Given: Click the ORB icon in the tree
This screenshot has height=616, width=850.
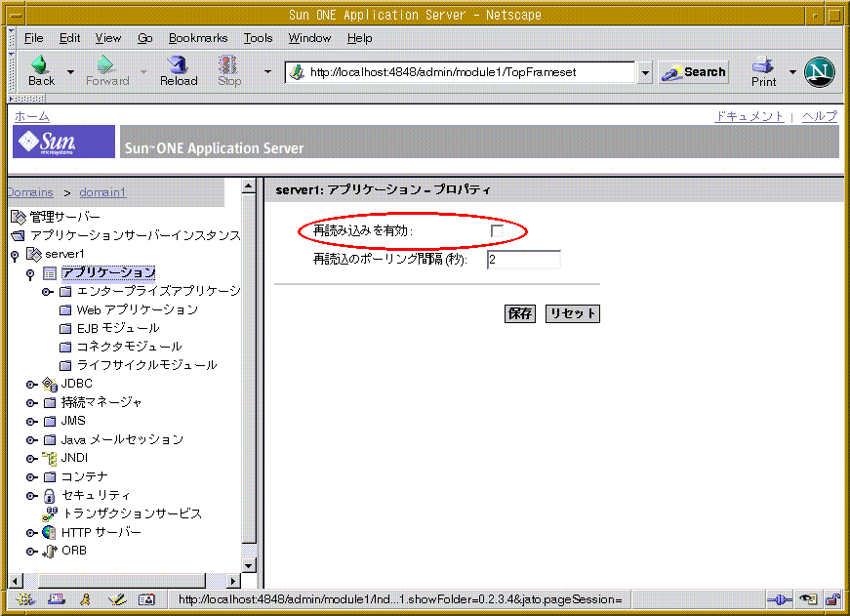Looking at the screenshot, I should (x=50, y=551).
